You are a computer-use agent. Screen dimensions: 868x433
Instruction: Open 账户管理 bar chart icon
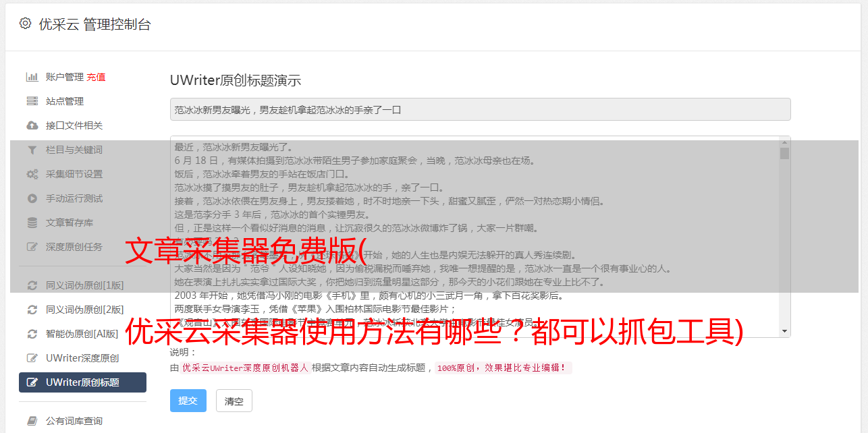click(32, 77)
